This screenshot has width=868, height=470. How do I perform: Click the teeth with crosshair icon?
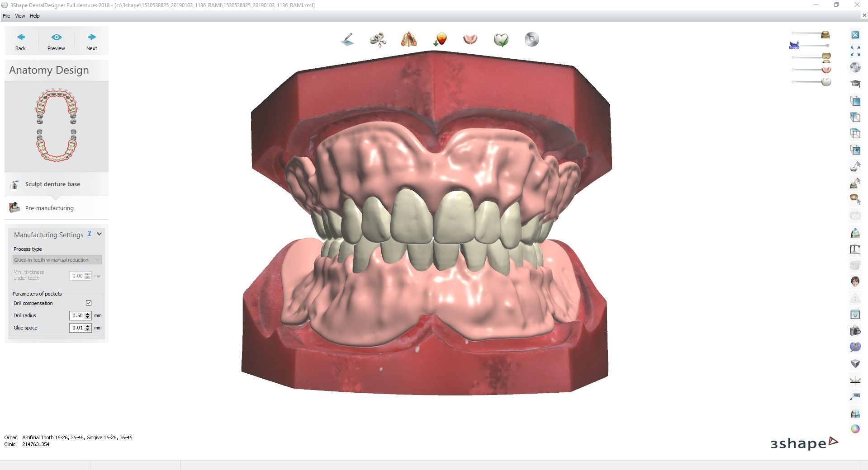pos(855,380)
